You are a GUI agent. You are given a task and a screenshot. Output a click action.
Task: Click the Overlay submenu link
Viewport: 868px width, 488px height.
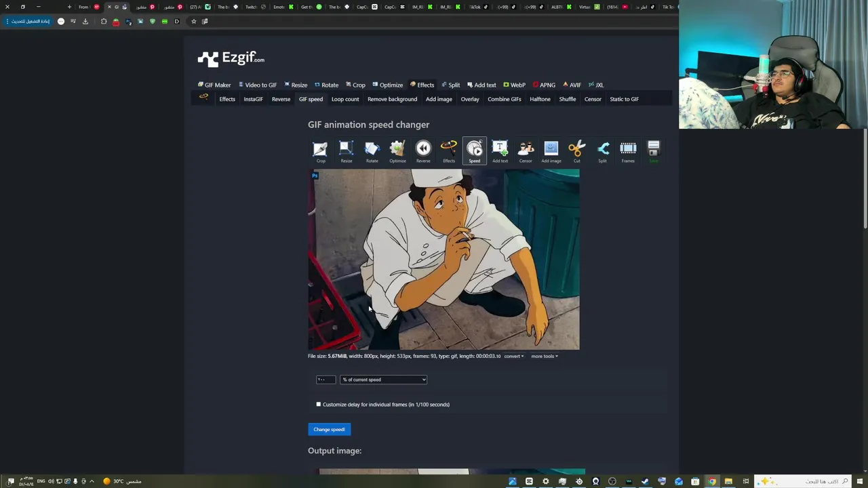(x=470, y=99)
